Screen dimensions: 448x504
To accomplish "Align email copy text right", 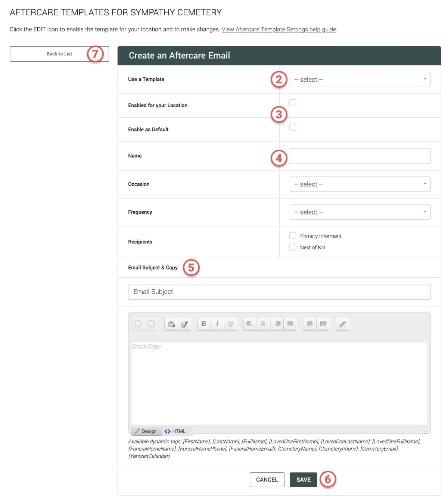I will coord(277,324).
